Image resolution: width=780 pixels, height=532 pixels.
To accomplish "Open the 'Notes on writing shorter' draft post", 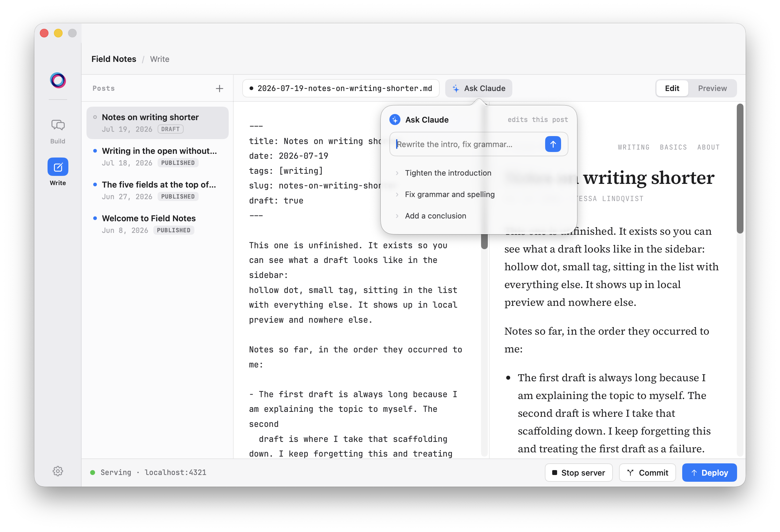I will click(157, 123).
